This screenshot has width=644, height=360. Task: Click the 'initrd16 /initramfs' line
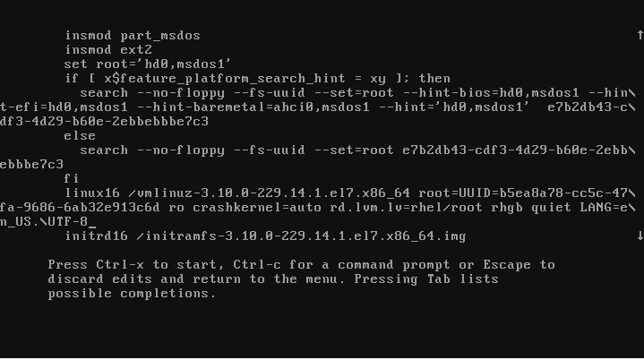point(265,236)
